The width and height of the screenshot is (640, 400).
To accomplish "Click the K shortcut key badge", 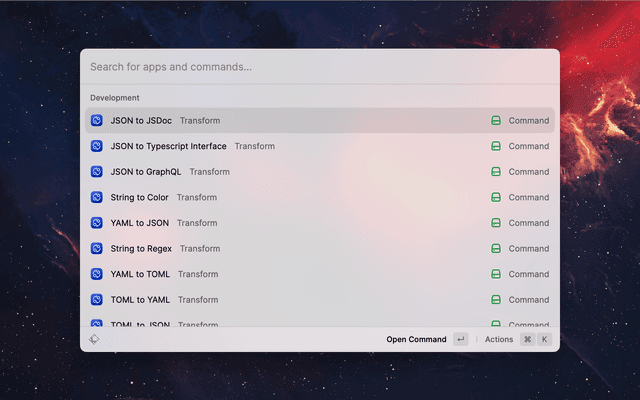I will (x=545, y=339).
